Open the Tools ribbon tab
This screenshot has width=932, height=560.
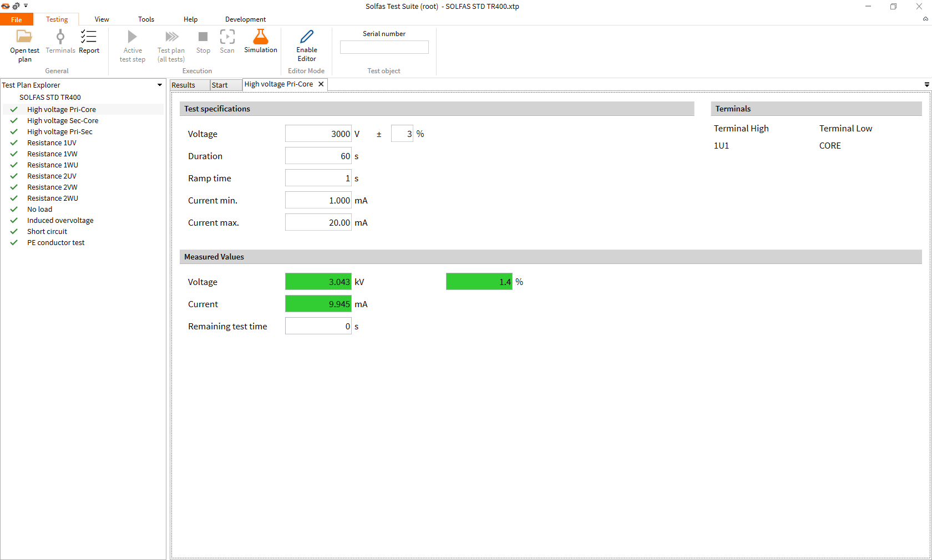(146, 19)
